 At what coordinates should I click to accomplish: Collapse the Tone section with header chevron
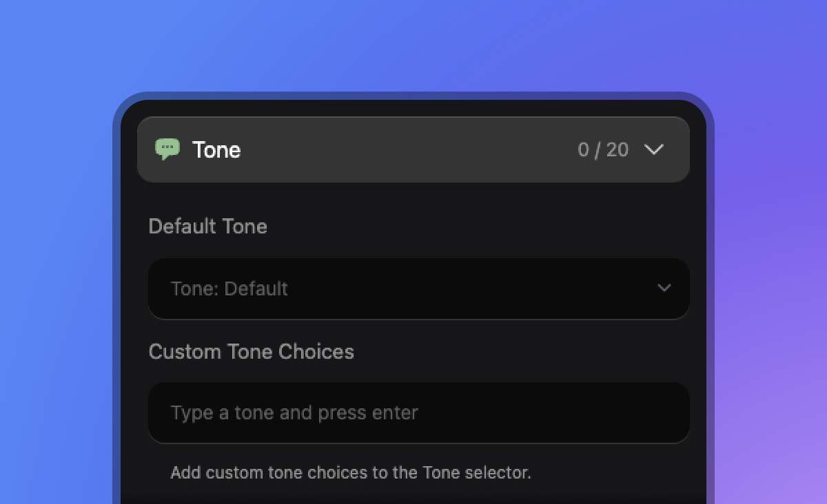pyautogui.click(x=653, y=149)
